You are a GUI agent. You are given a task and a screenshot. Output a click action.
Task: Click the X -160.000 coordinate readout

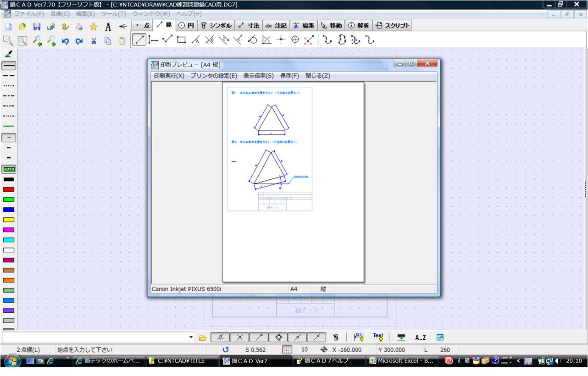(x=346, y=350)
